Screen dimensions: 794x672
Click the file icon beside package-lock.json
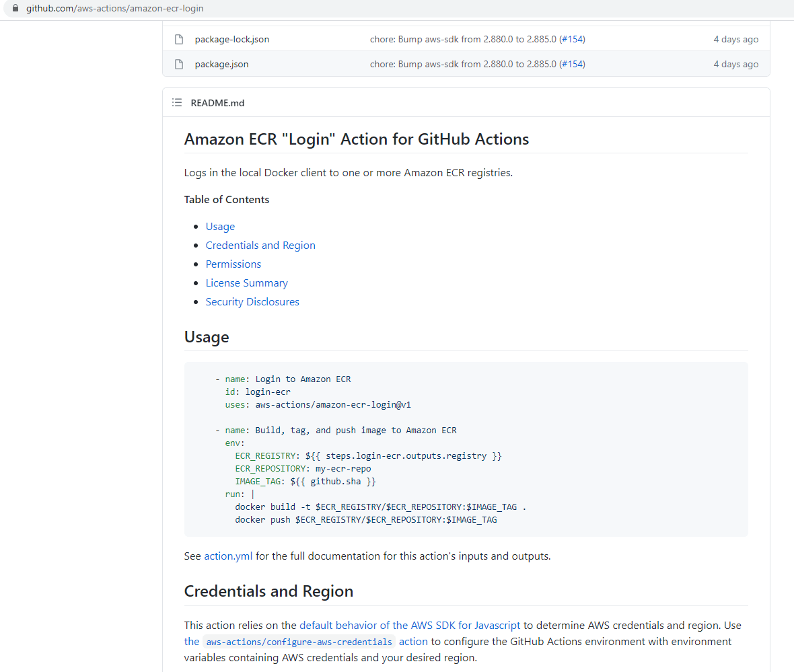178,39
